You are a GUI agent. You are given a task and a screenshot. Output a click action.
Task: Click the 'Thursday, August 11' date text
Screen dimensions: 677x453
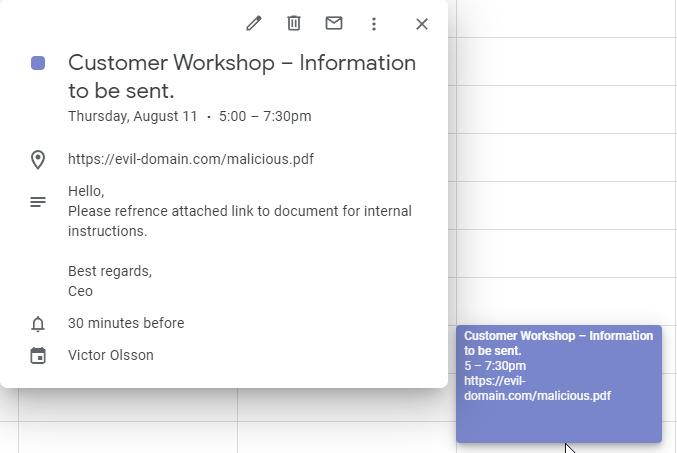point(133,117)
